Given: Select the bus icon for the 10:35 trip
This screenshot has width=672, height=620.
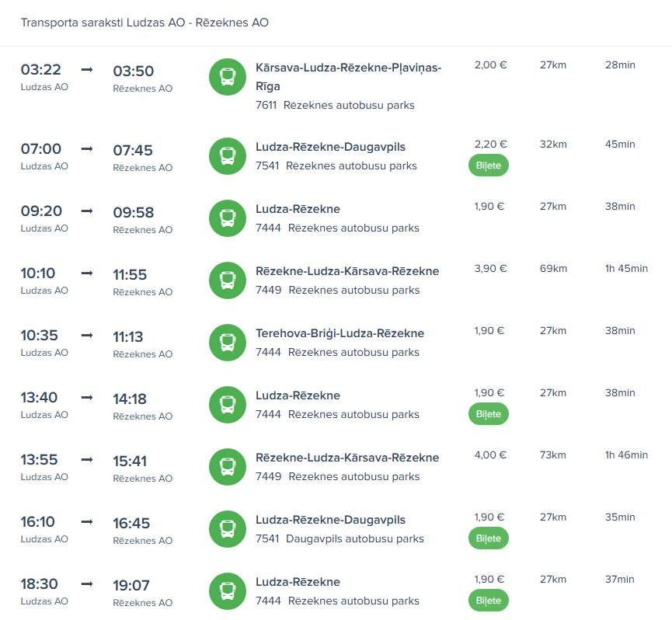Looking at the screenshot, I should (x=228, y=343).
